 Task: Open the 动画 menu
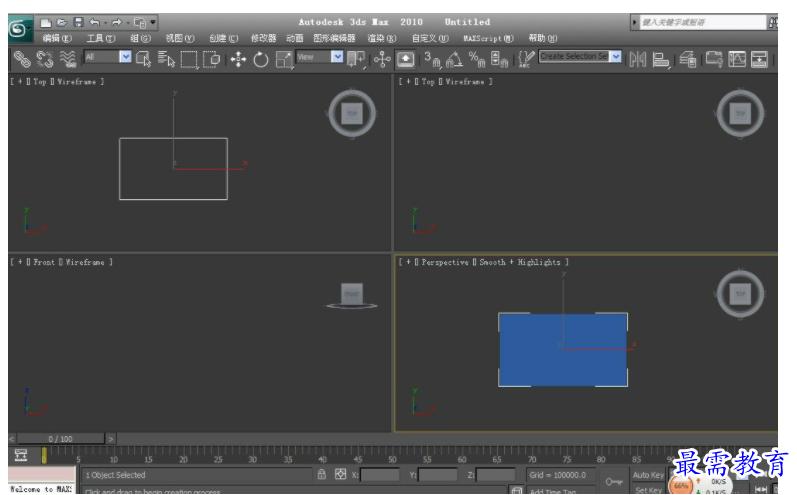pyautogui.click(x=295, y=38)
